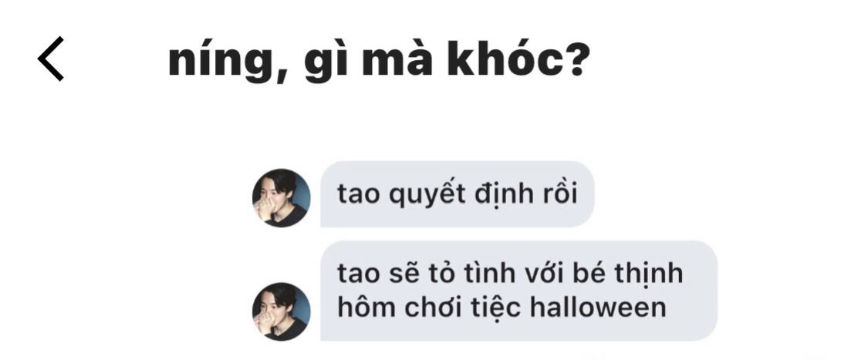Select the 'tao sẽ tỏ tình' message bubble
Screen dimensions: 868x360
pyautogui.click(x=518, y=291)
